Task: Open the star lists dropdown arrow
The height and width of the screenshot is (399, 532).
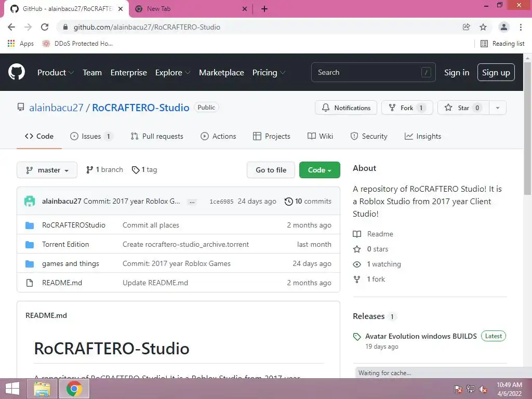Action: click(498, 108)
